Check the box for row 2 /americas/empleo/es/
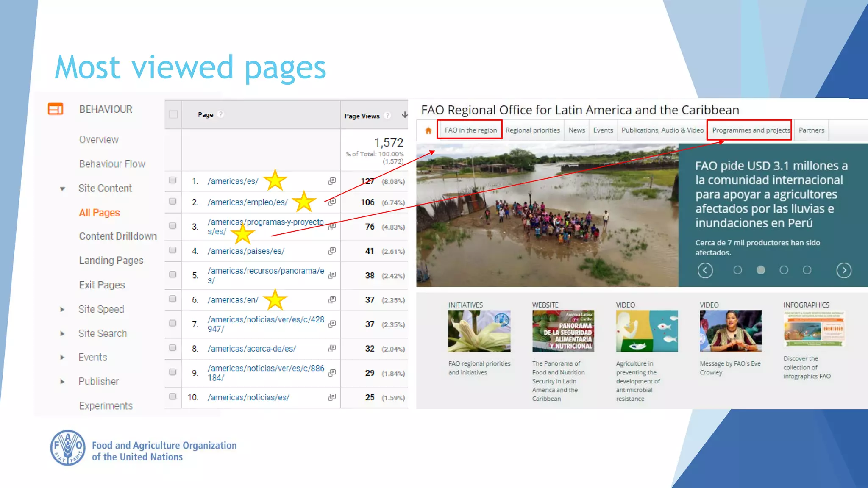 172,201
